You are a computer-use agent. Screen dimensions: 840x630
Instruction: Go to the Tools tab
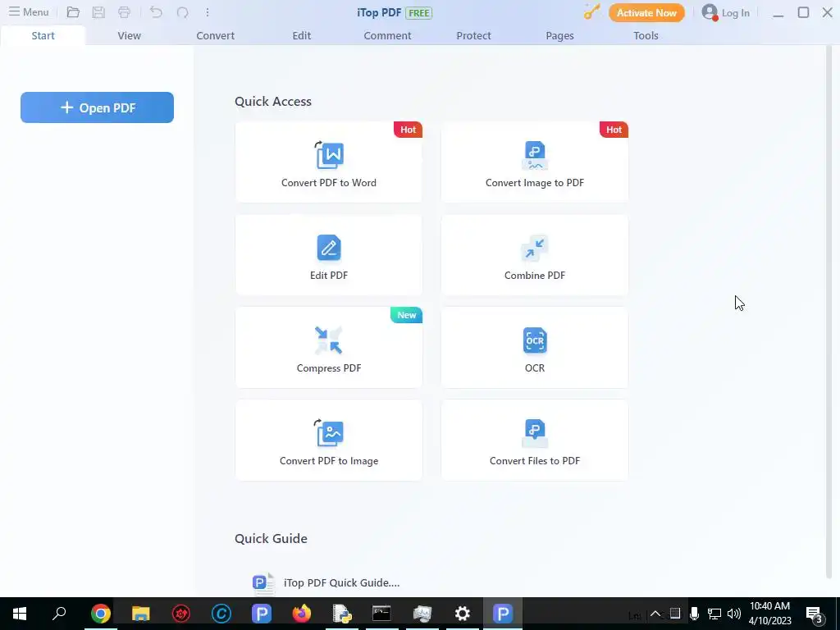tap(646, 35)
